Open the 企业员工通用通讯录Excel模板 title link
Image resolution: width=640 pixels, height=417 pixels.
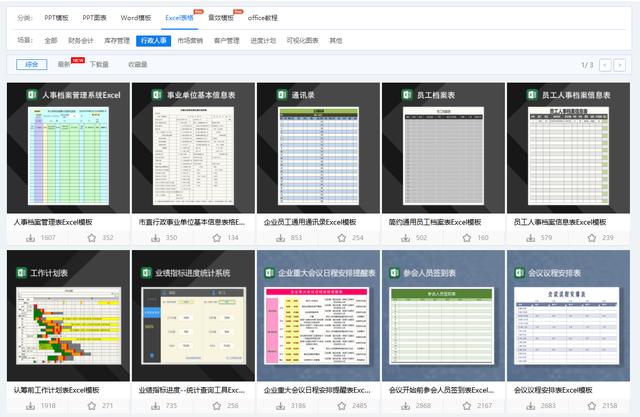coord(310,222)
